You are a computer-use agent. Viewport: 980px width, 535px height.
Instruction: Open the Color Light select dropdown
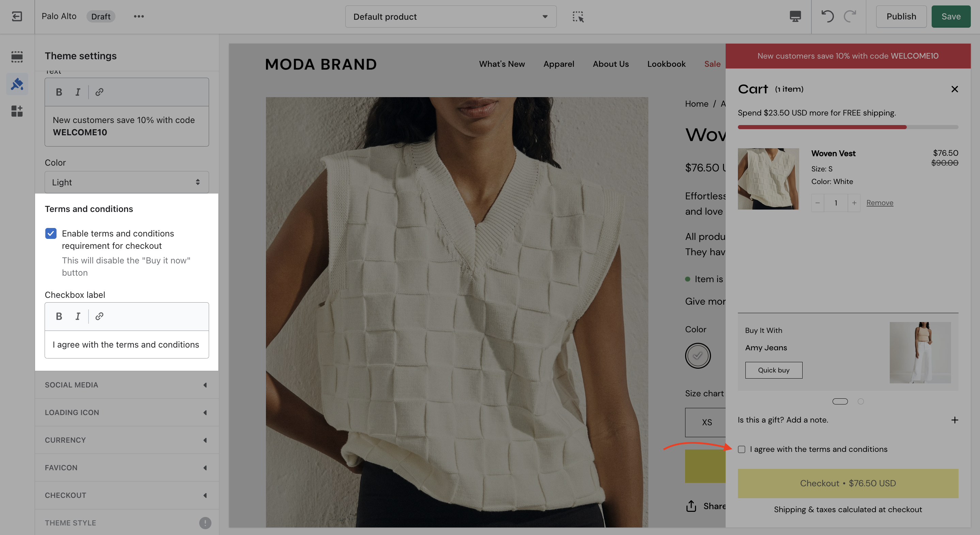(x=127, y=182)
